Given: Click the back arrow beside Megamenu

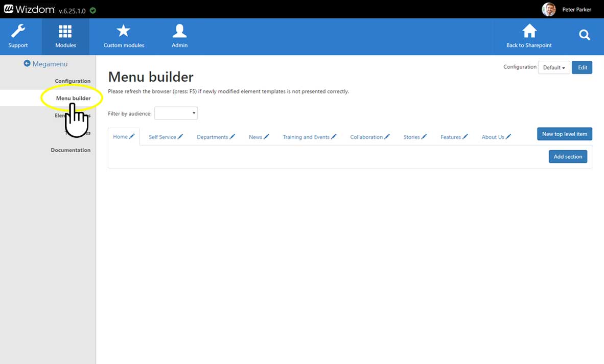Looking at the screenshot, I should coord(27,64).
